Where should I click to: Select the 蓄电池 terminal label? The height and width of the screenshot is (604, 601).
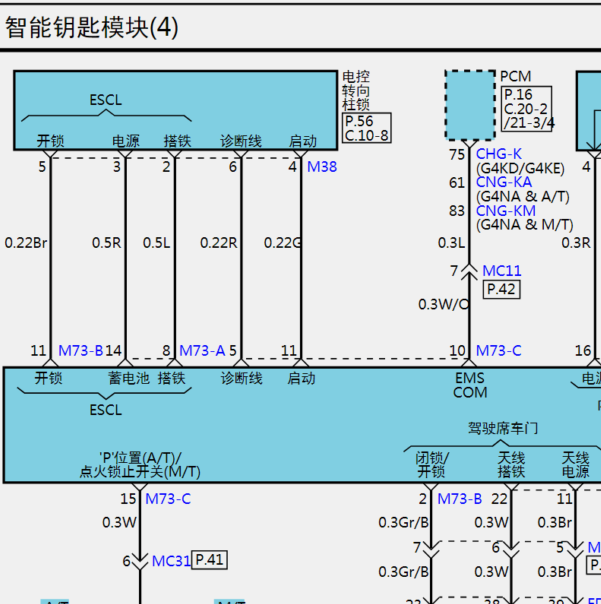[x=129, y=378]
